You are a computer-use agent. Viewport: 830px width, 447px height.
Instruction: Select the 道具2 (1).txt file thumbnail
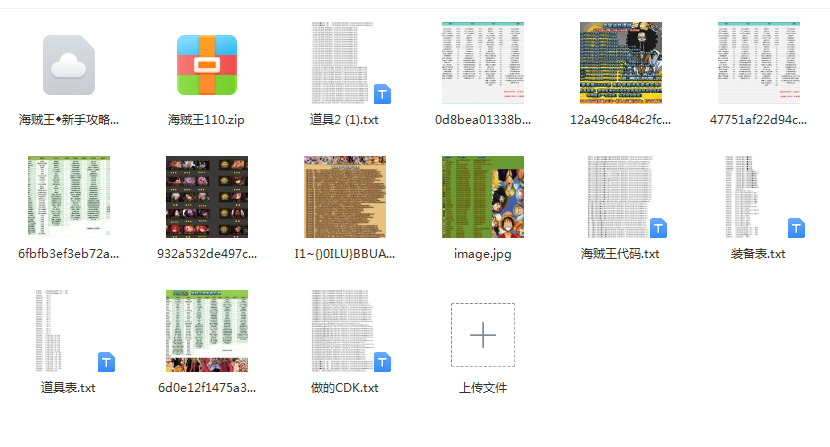pyautogui.click(x=345, y=63)
